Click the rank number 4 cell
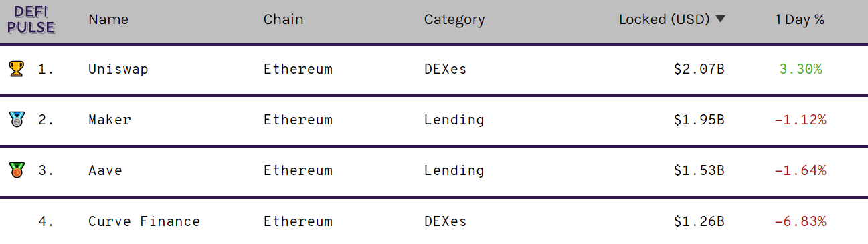 click(46, 221)
